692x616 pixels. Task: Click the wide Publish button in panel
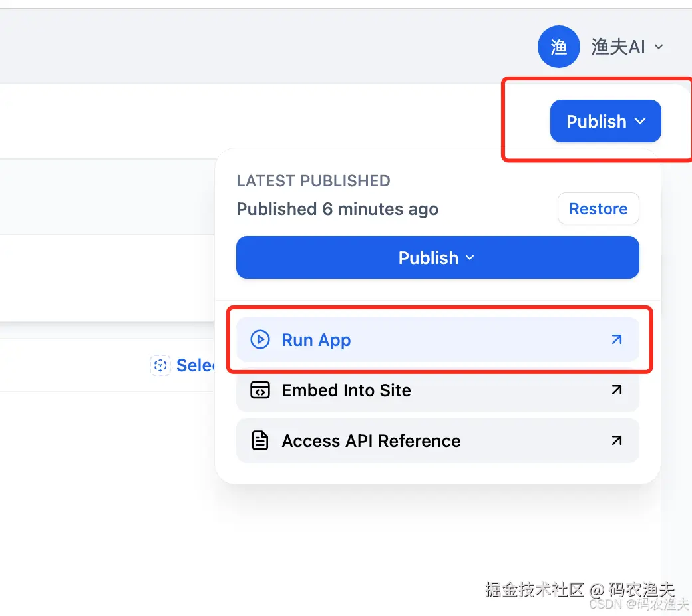click(x=437, y=257)
